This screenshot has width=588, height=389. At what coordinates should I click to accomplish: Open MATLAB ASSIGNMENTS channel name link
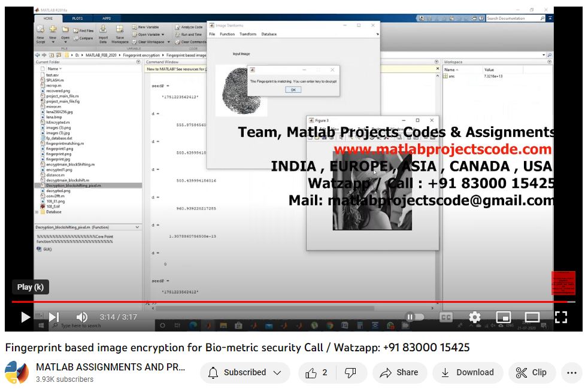coord(111,367)
